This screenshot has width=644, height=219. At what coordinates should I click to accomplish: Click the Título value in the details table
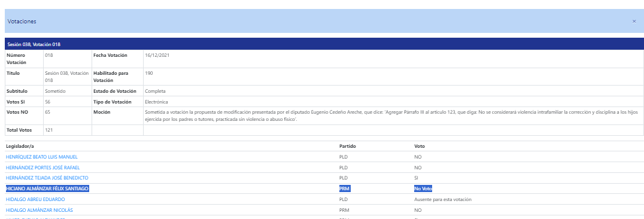(67, 77)
